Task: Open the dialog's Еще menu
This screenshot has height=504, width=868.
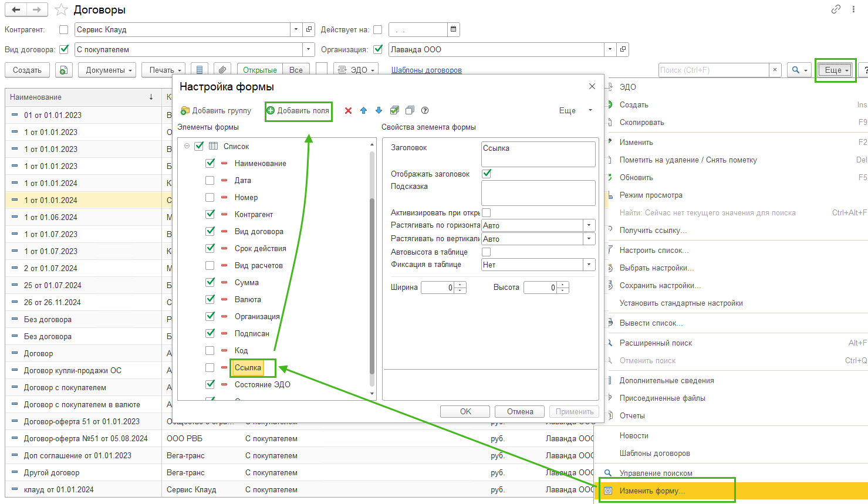Action: (x=575, y=110)
